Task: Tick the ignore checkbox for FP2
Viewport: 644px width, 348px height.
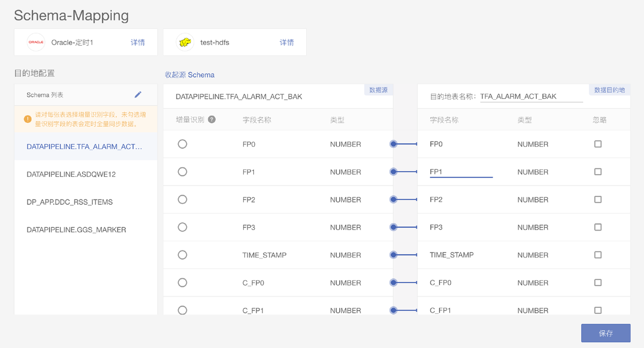Action: pyautogui.click(x=598, y=199)
